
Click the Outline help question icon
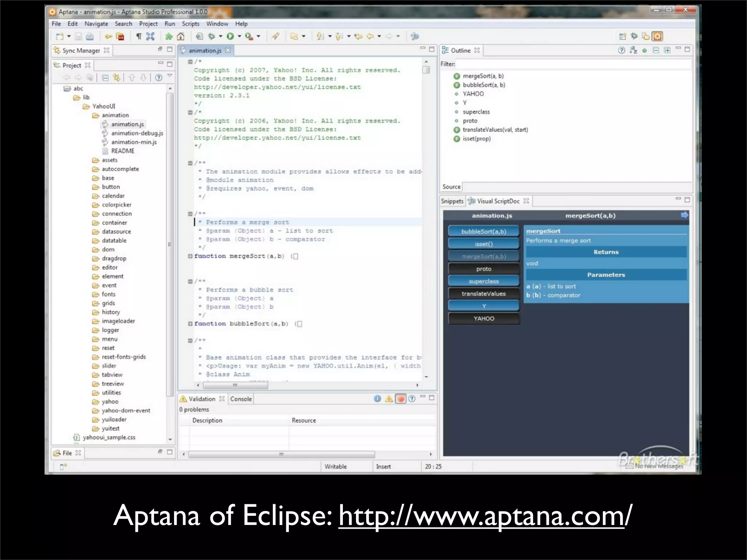tap(622, 50)
